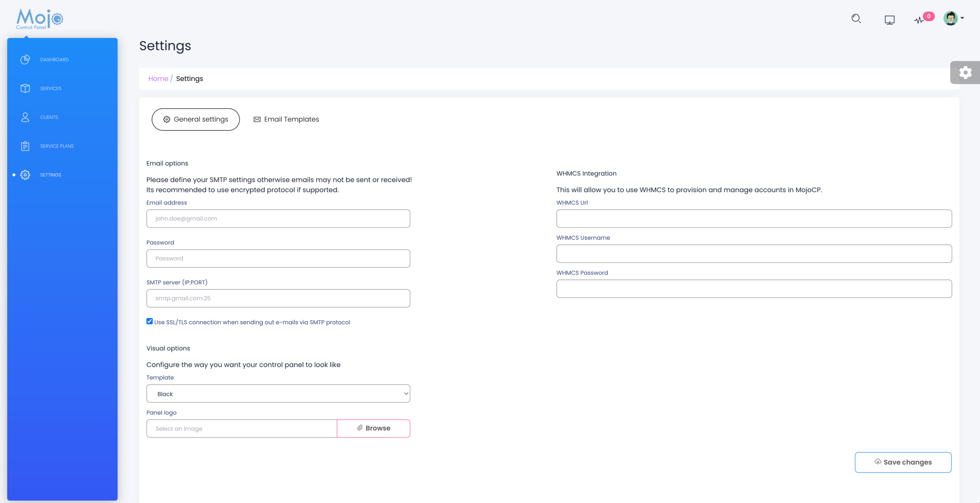Open the activity pulse notifications icon
Screen dimensions: 980x503
(x=919, y=20)
